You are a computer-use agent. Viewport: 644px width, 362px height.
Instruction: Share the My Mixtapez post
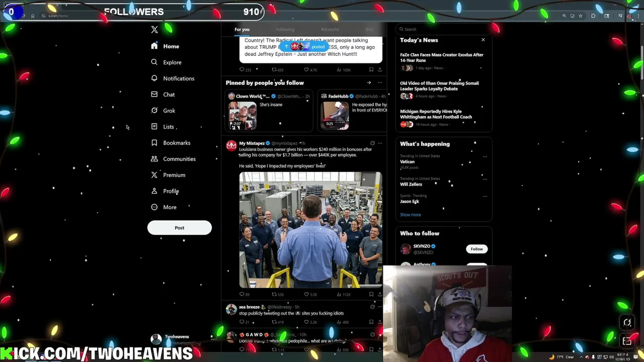coord(380,294)
